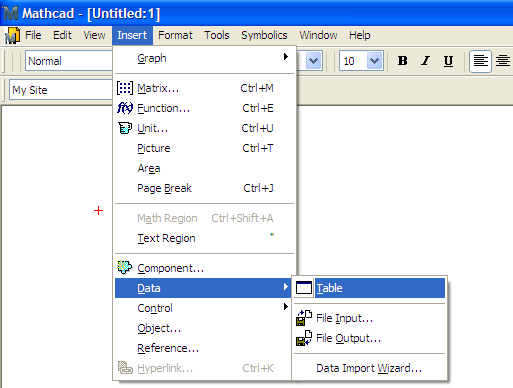
Task: Click the Component puzzle icon
Action: 125,267
